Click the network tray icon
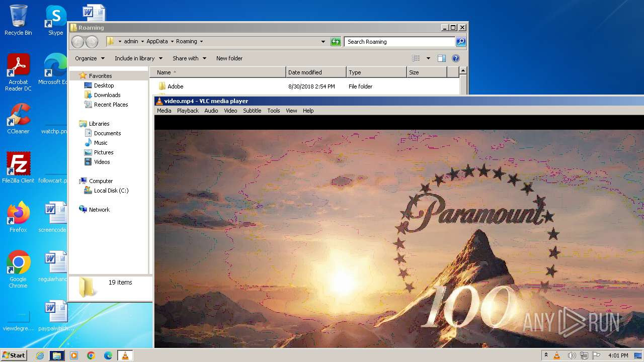Viewport: 644px width, 362px height. [x=584, y=355]
